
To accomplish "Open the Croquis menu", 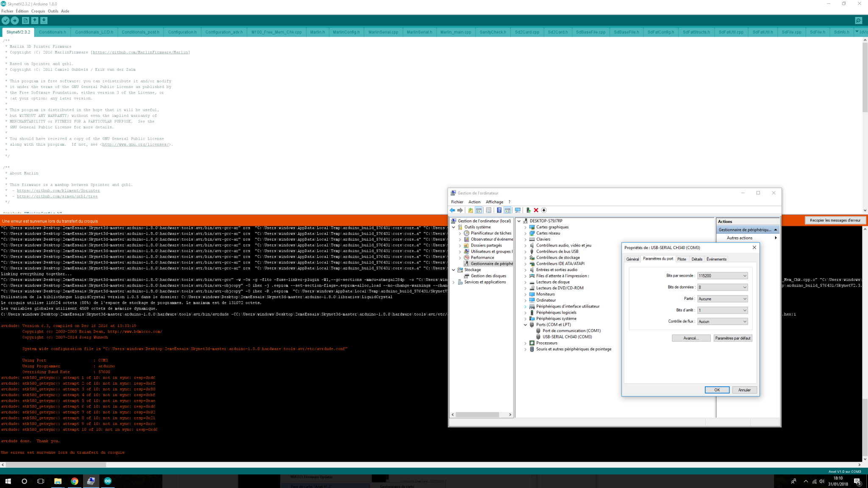I will [38, 11].
